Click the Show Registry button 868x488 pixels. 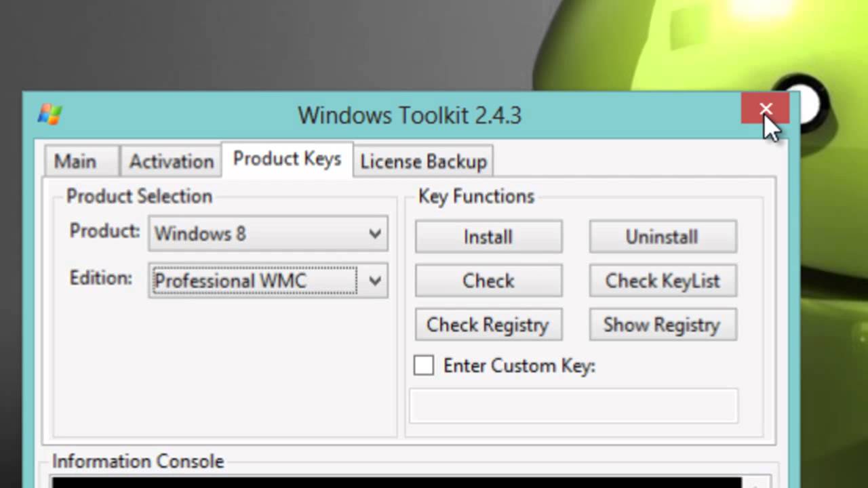pyautogui.click(x=663, y=325)
